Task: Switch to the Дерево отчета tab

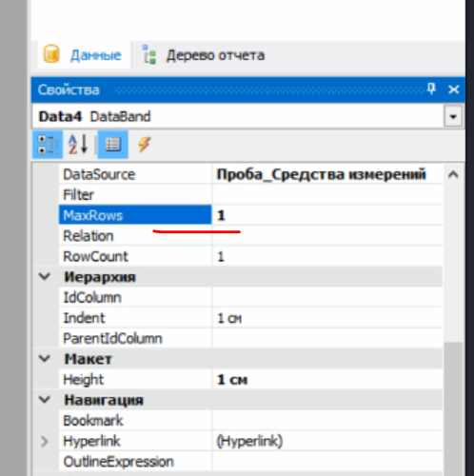Action: click(204, 55)
